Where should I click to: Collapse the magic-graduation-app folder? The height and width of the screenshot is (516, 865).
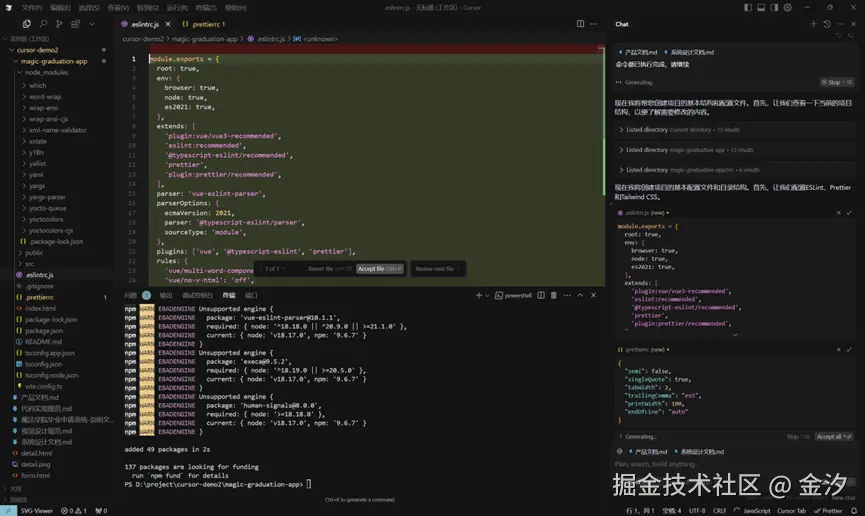click(54, 61)
